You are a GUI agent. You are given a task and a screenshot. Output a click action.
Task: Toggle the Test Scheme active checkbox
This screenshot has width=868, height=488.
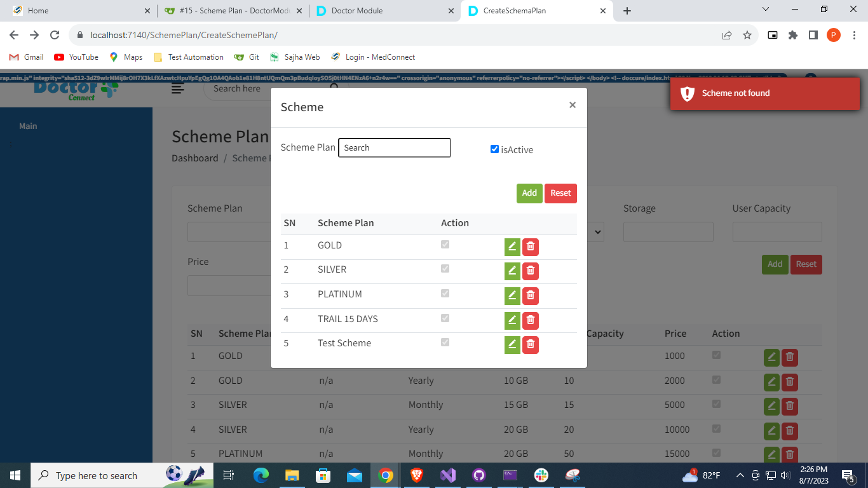click(445, 342)
